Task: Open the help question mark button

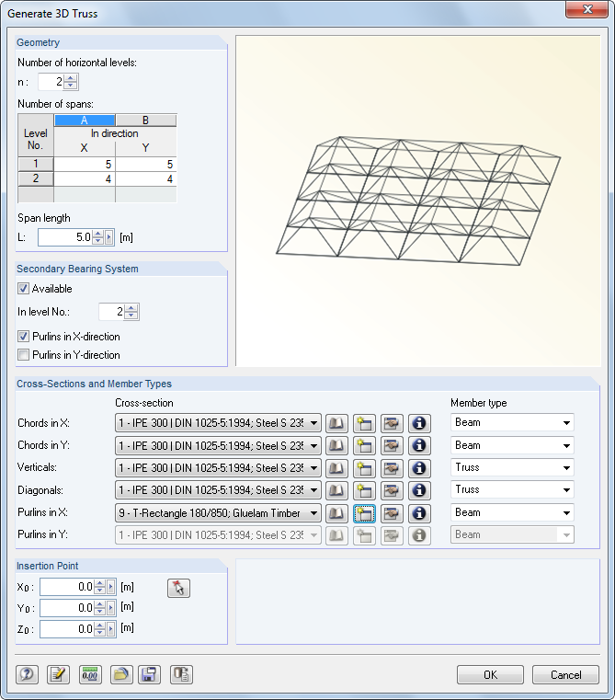Action: click(x=27, y=674)
